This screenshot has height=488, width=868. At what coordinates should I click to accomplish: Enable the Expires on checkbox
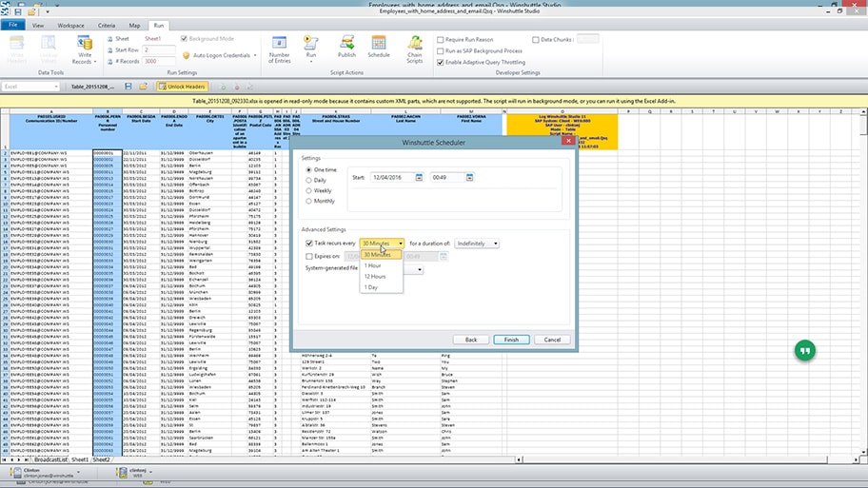click(x=308, y=256)
